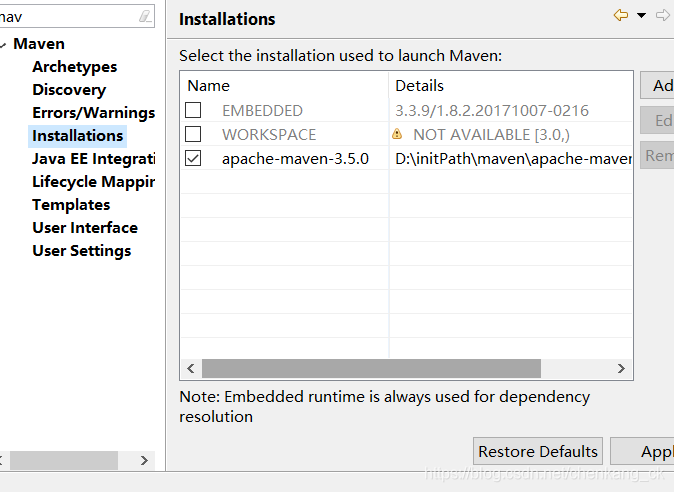Open Templates preferences page
This screenshot has height=492, width=674.
coord(71,205)
